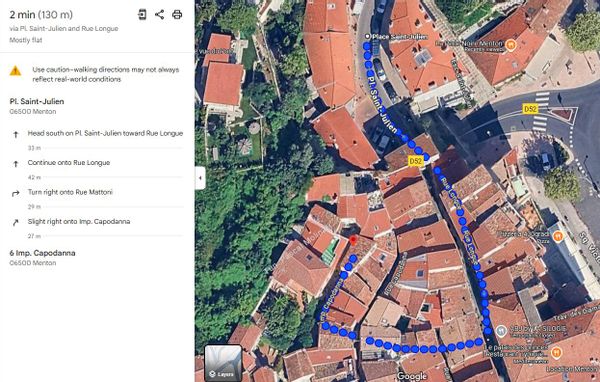Click the D52 badge on the blue route

(x=416, y=161)
